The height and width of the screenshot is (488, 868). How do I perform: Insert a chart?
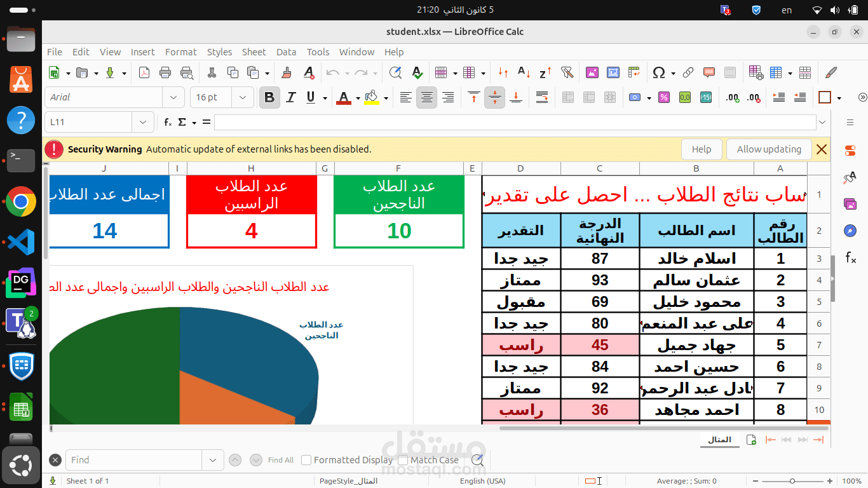[x=613, y=72]
